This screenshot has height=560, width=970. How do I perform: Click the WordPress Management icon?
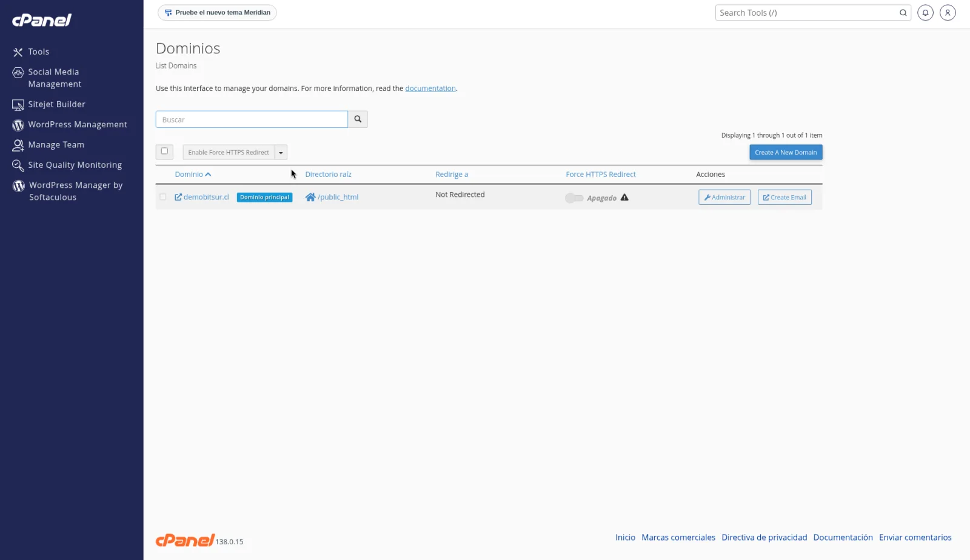(x=18, y=125)
